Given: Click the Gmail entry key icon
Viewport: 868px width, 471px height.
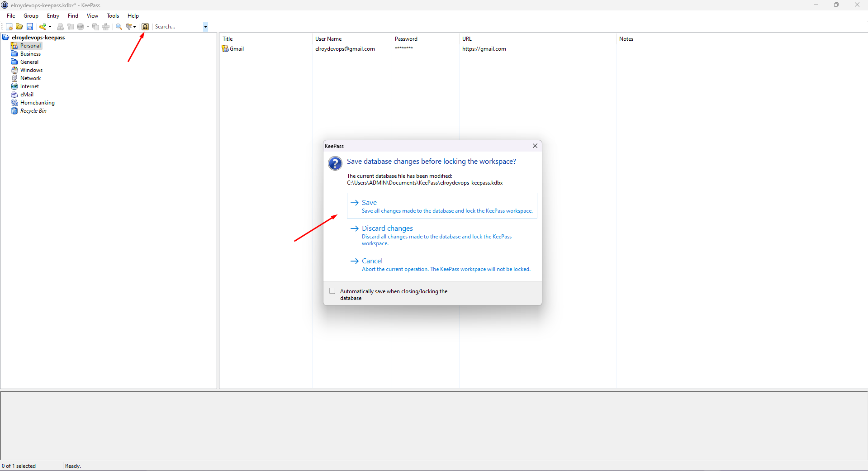Looking at the screenshot, I should pyautogui.click(x=225, y=49).
